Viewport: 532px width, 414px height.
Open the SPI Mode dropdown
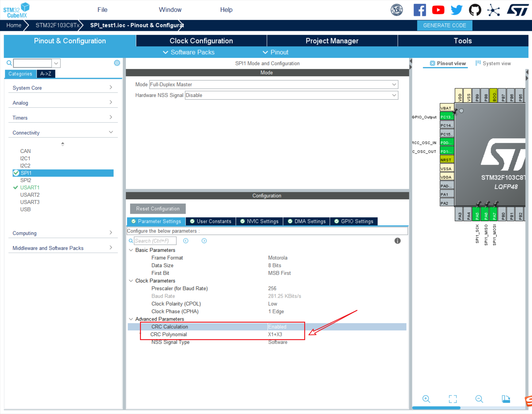coord(274,84)
